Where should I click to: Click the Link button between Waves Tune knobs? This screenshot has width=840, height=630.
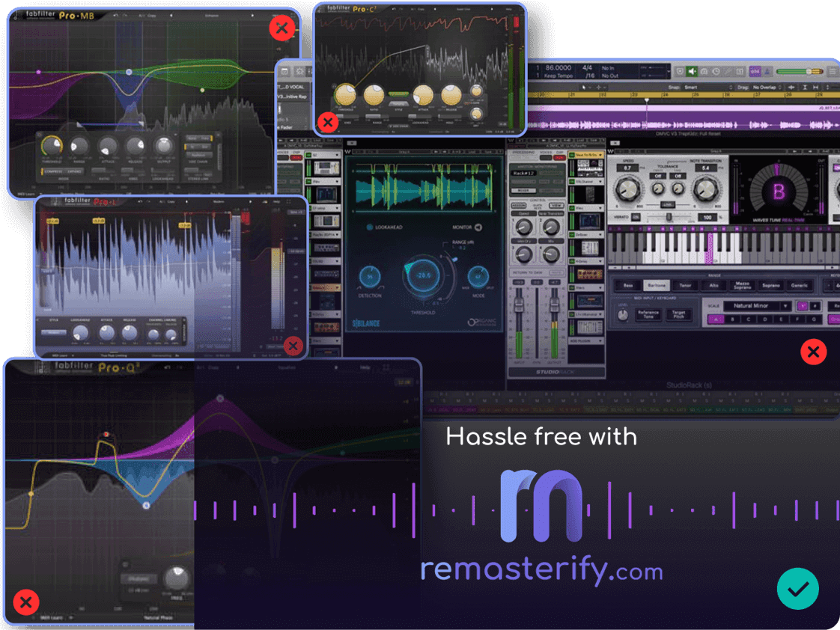pyautogui.click(x=667, y=206)
